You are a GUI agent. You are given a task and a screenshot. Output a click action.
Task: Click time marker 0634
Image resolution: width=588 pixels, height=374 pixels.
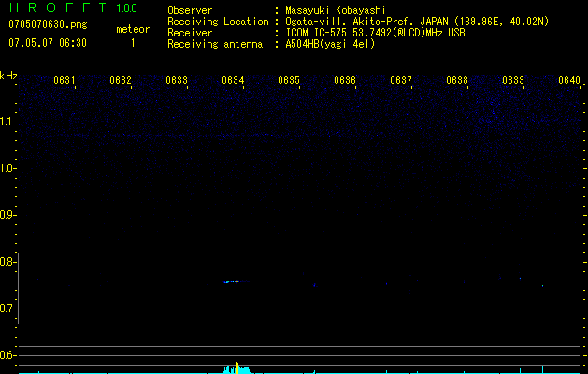pyautogui.click(x=233, y=80)
